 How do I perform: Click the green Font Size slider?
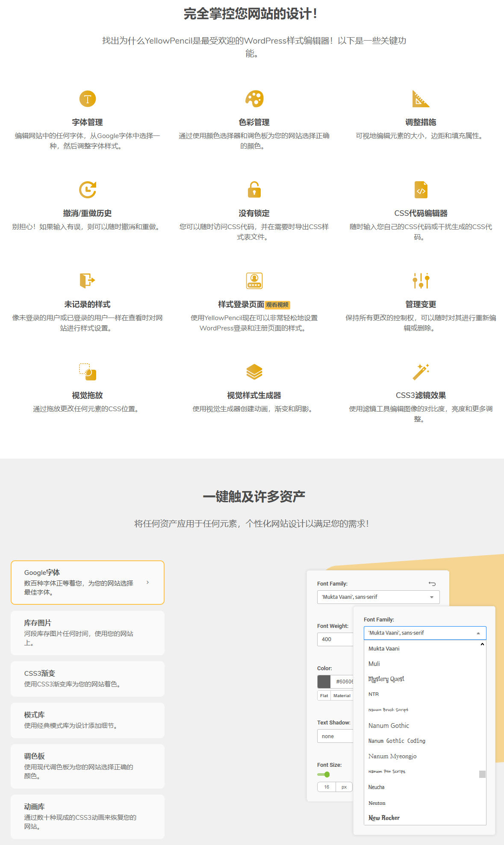(x=324, y=774)
